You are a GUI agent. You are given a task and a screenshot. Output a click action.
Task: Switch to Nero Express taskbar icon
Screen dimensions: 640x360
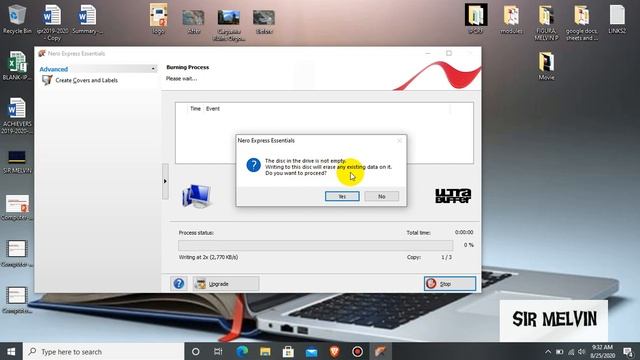click(380, 351)
